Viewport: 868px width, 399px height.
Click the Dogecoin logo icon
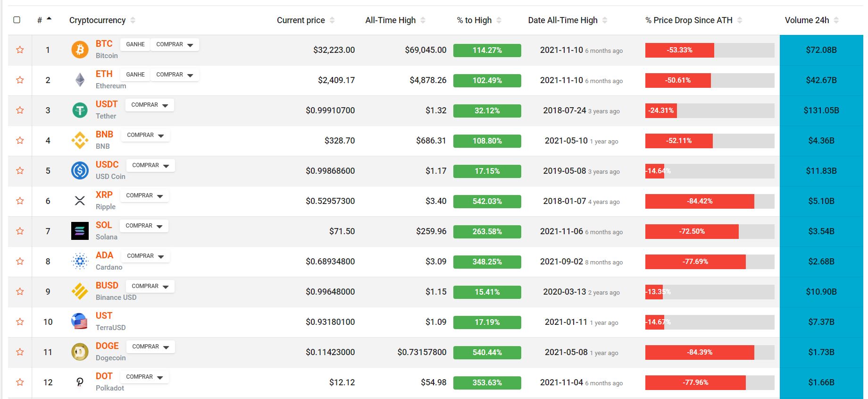[x=80, y=352]
